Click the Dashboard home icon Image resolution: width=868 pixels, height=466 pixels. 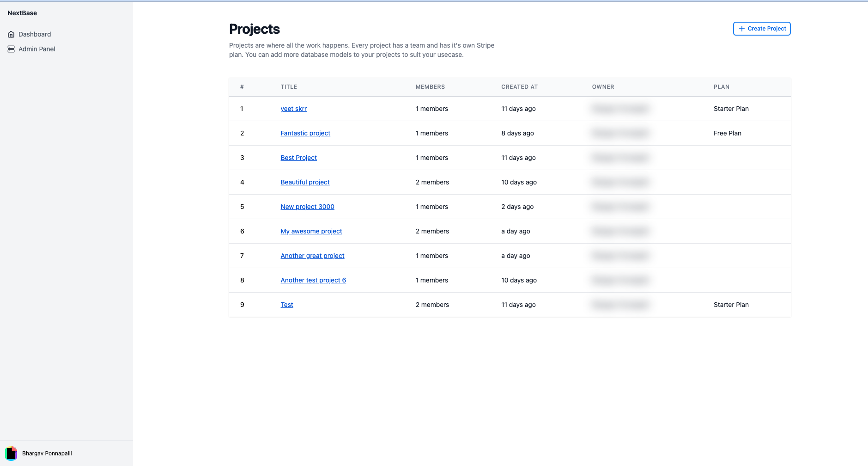(x=11, y=34)
